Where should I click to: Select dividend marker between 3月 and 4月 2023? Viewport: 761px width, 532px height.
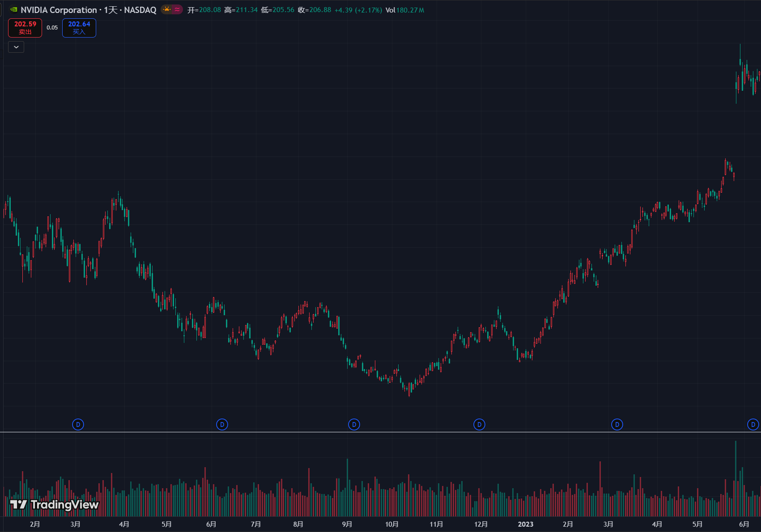point(617,424)
